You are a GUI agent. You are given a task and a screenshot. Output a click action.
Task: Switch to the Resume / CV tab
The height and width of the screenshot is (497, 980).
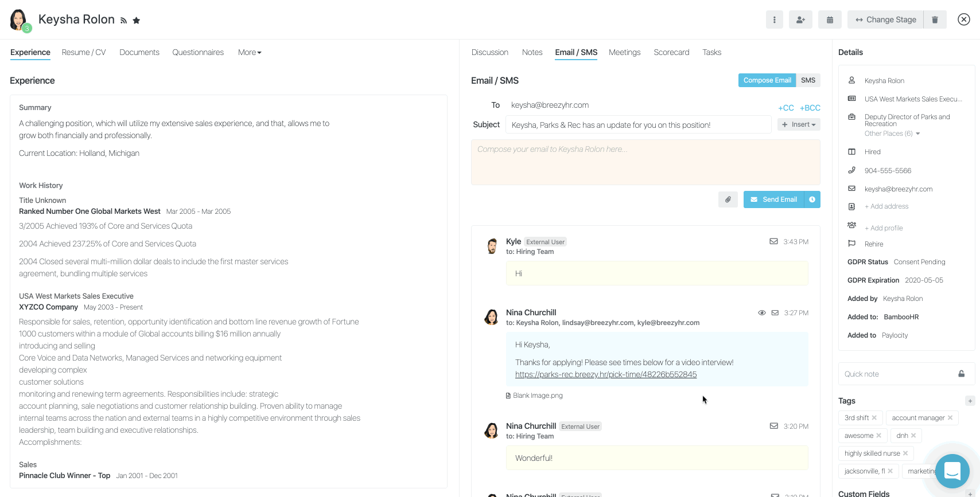(84, 52)
